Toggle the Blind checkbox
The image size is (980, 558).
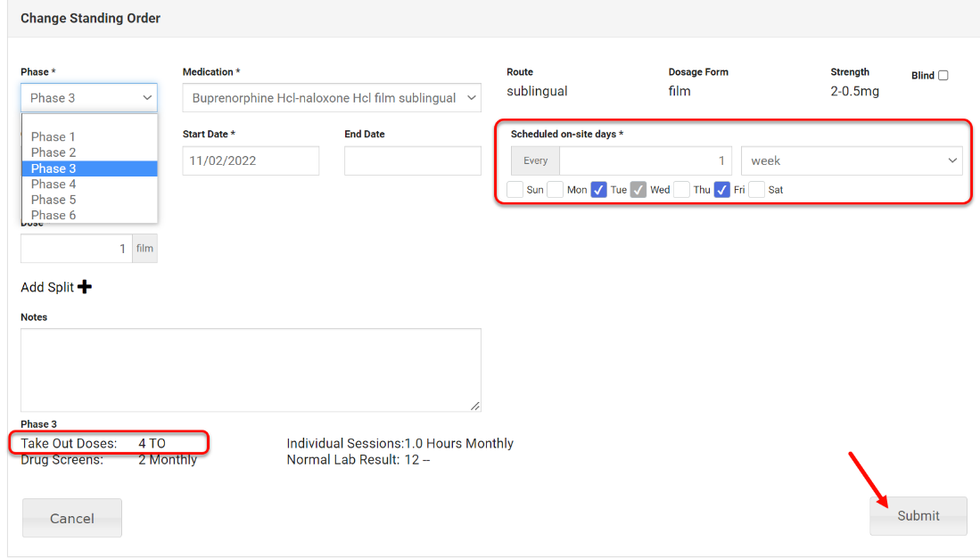coord(943,76)
